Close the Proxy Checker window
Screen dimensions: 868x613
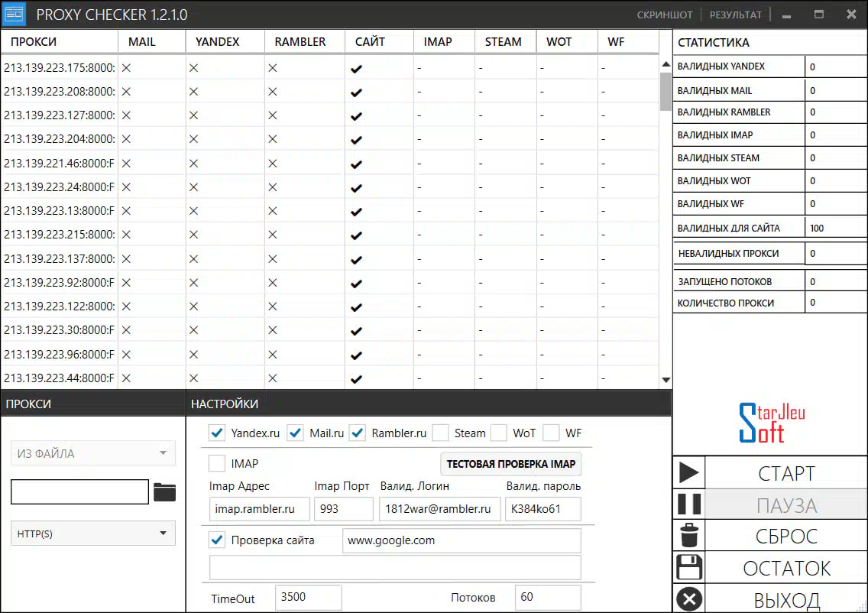[851, 15]
